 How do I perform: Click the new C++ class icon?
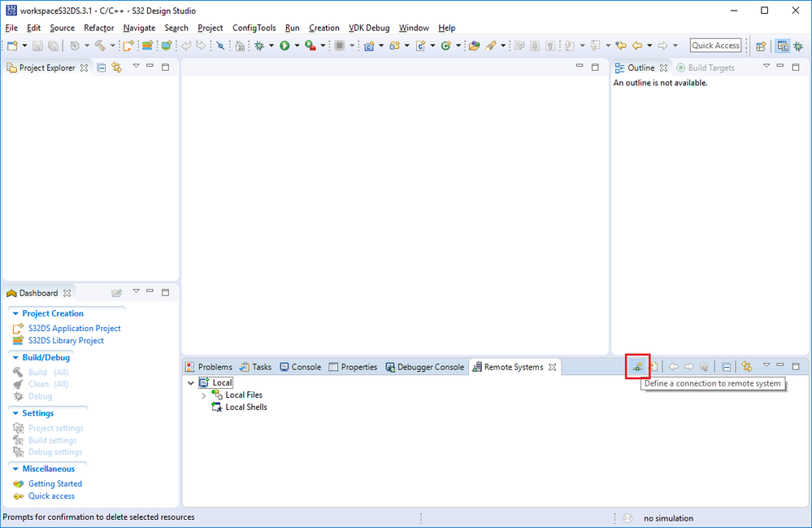point(446,46)
